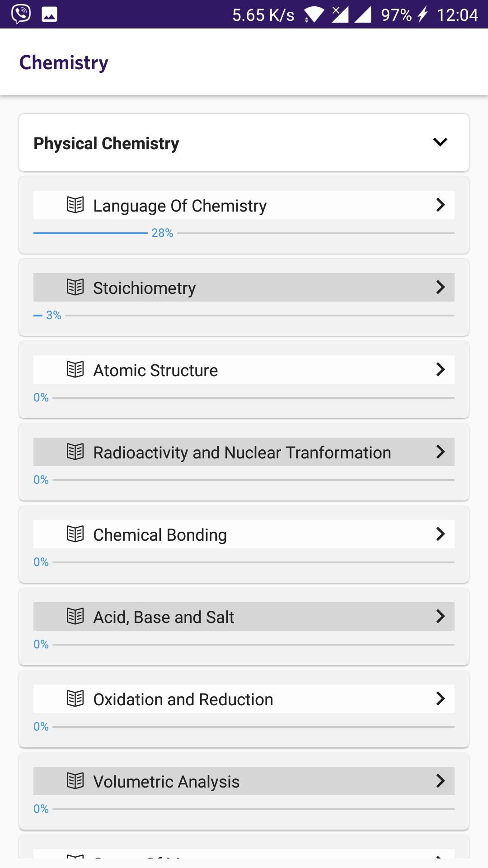The height and width of the screenshot is (868, 488).
Task: Select the Language Of Chemistry topic
Action: click(x=244, y=205)
